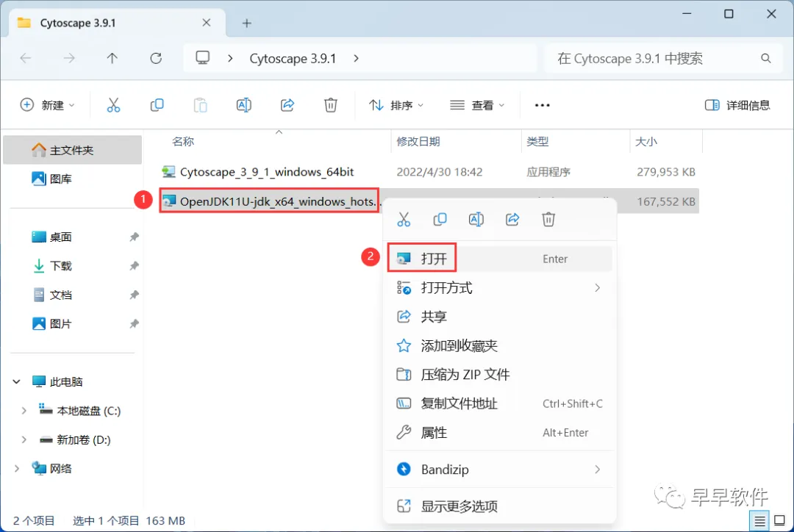Image resolution: width=794 pixels, height=532 pixels.
Task: Choose 复制文件地址 in the context menu
Action: pyautogui.click(x=500, y=403)
